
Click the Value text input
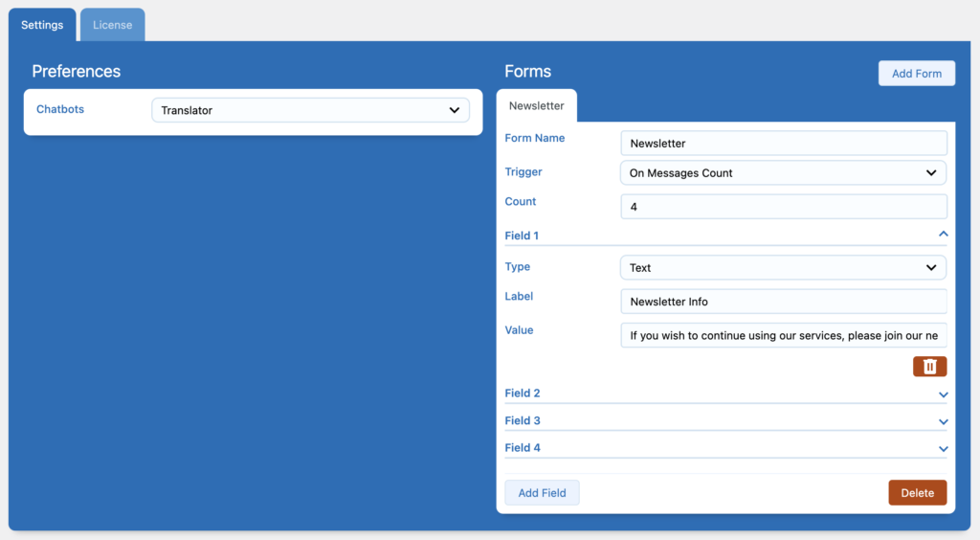(783, 336)
